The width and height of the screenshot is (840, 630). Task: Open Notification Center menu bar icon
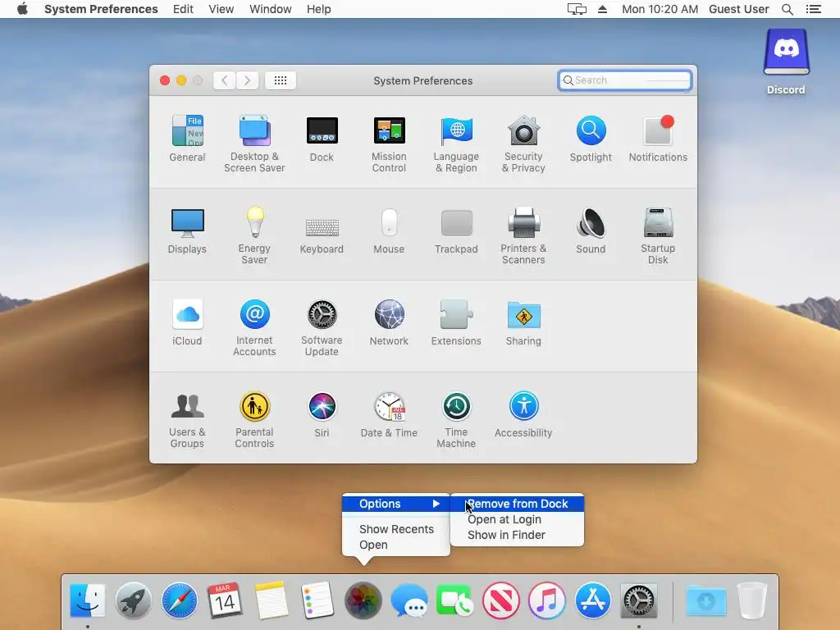point(814,9)
